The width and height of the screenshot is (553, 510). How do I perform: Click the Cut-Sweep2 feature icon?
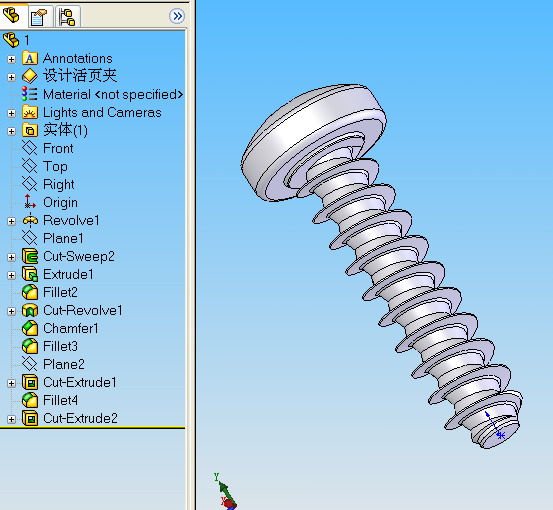[x=30, y=256]
